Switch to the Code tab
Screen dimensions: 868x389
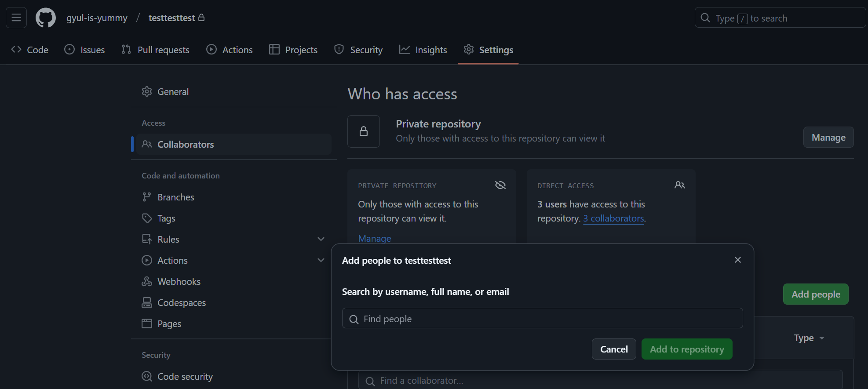[x=29, y=50]
